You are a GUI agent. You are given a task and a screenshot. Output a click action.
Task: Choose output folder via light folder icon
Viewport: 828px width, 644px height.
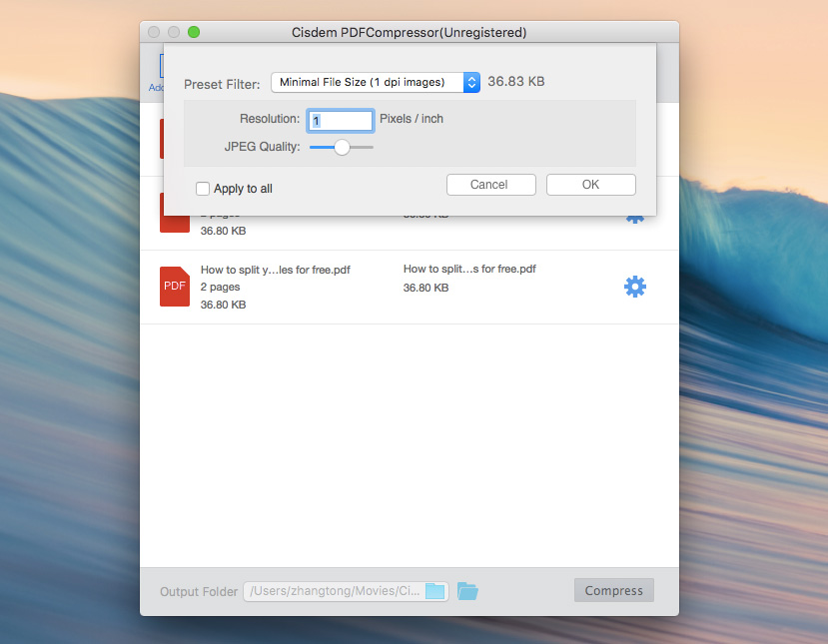pyautogui.click(x=435, y=591)
